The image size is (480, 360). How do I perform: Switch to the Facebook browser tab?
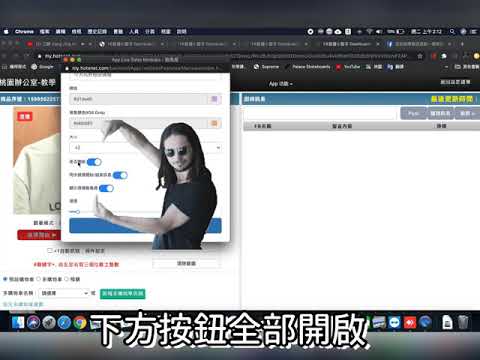[x=419, y=44]
